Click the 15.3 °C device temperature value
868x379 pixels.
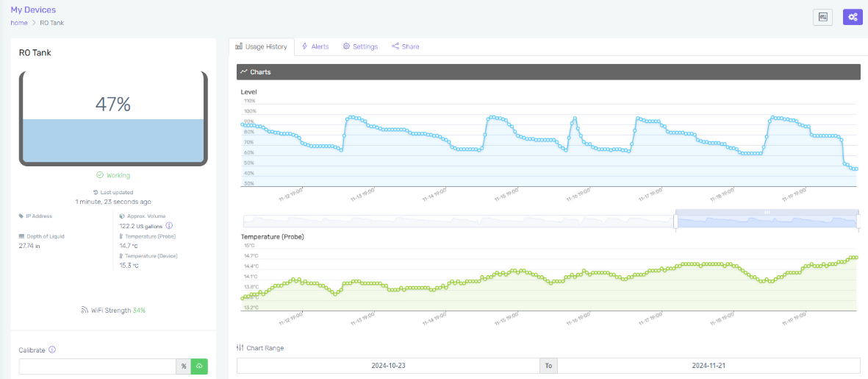click(x=129, y=266)
